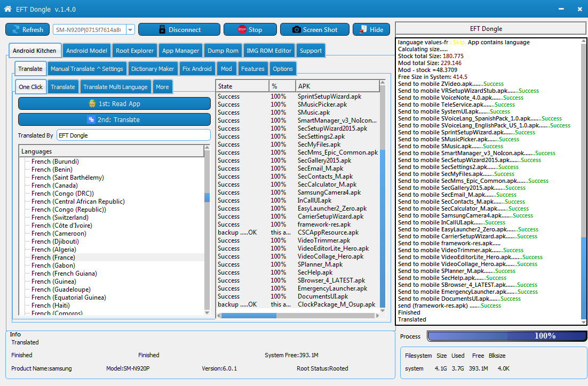Select SecSettings2.apk row
588x386 pixels.
pos(298,136)
